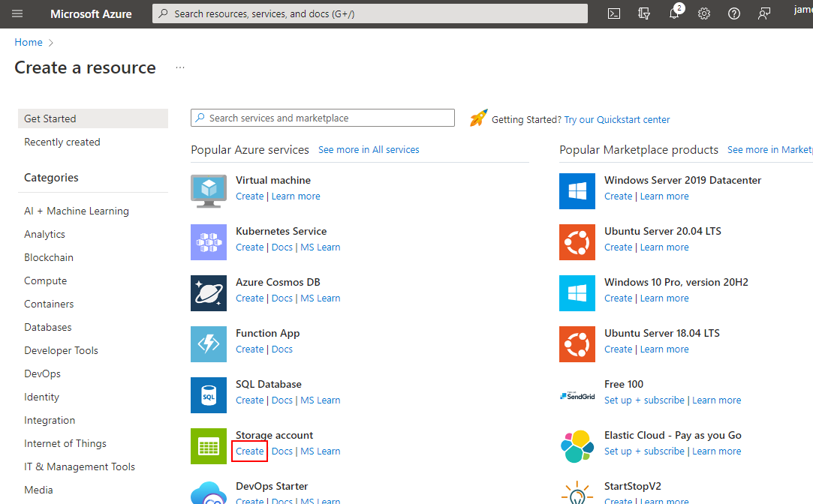
Task: Click the Elastic Cloud logo
Action: coord(577,446)
